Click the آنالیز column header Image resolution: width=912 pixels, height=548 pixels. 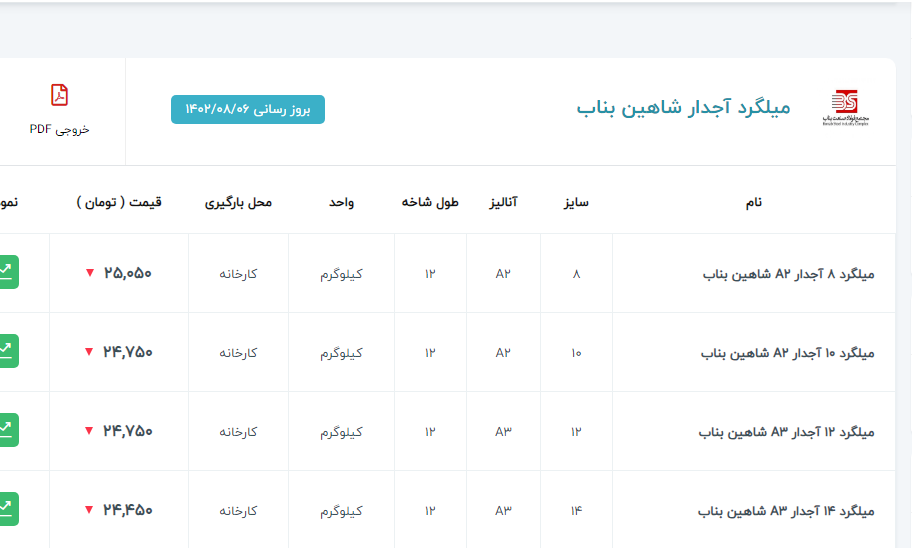(x=502, y=202)
